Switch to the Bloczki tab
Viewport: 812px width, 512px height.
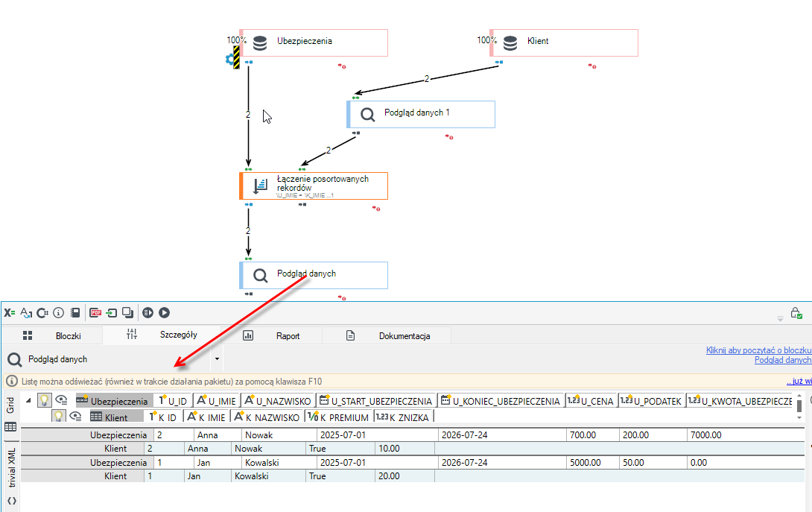[x=52, y=335]
